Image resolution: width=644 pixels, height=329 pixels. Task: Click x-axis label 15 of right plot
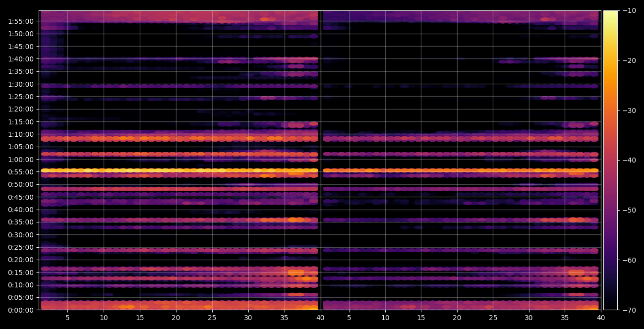[421, 317]
